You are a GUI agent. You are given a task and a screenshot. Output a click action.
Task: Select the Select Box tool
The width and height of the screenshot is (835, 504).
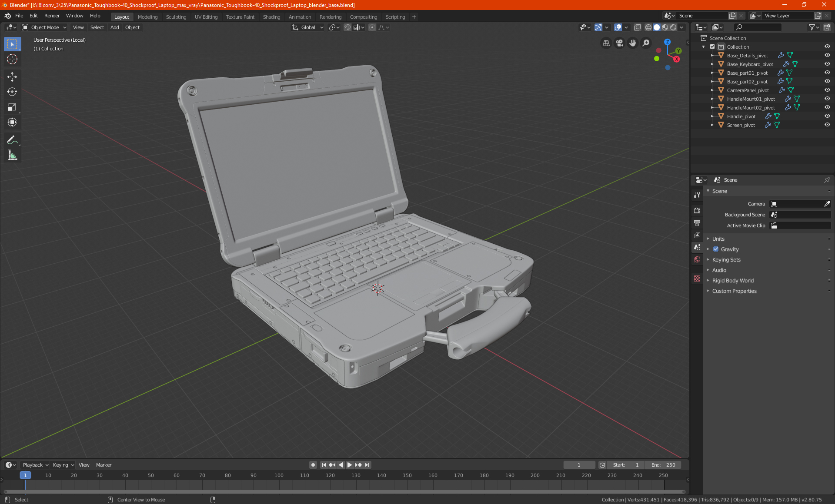(x=12, y=44)
